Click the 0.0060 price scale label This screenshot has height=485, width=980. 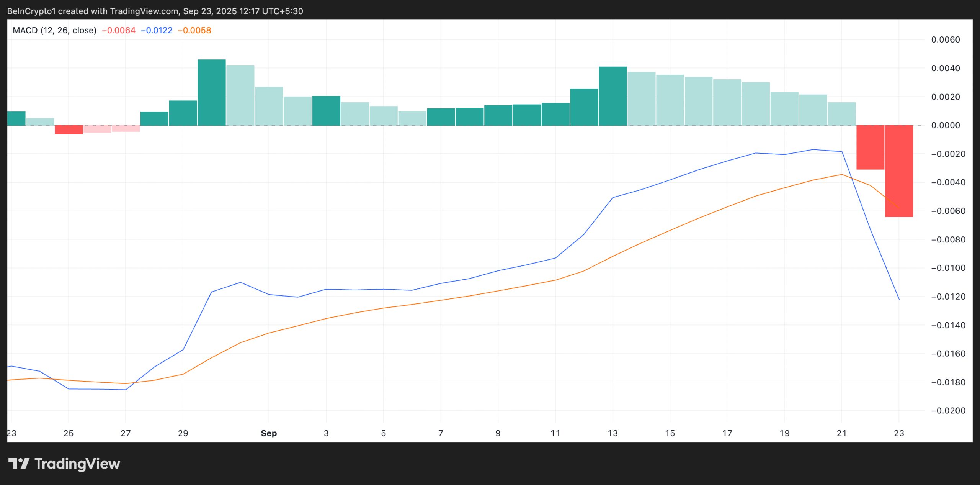[x=946, y=40]
